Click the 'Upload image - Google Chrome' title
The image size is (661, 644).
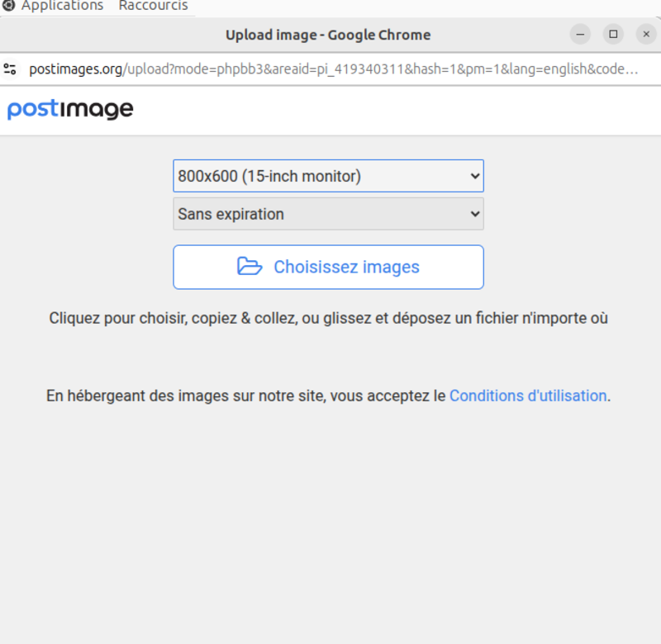pyautogui.click(x=328, y=35)
